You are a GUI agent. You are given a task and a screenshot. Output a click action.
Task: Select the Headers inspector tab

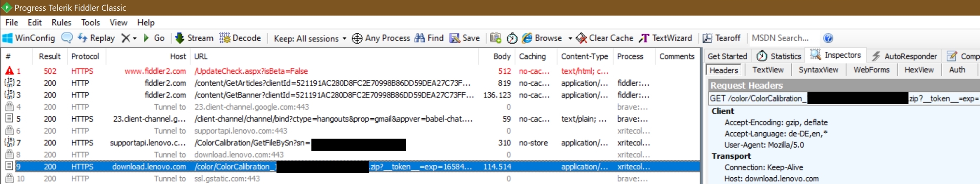pyautogui.click(x=723, y=70)
